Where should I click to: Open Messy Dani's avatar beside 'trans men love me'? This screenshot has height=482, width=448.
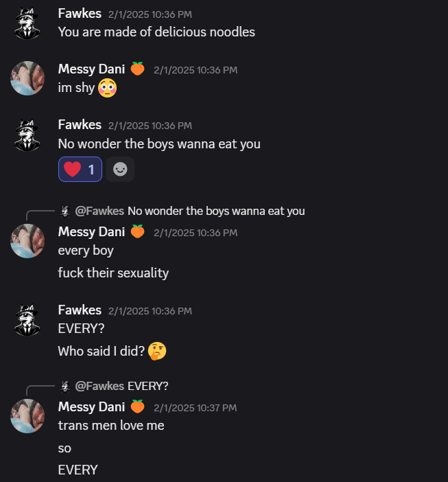27,416
